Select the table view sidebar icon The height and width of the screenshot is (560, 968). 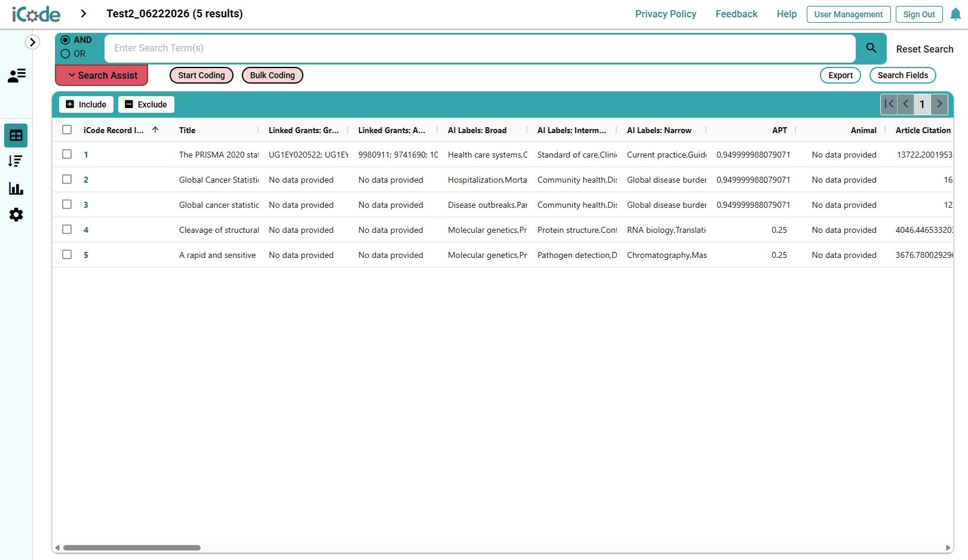(16, 136)
